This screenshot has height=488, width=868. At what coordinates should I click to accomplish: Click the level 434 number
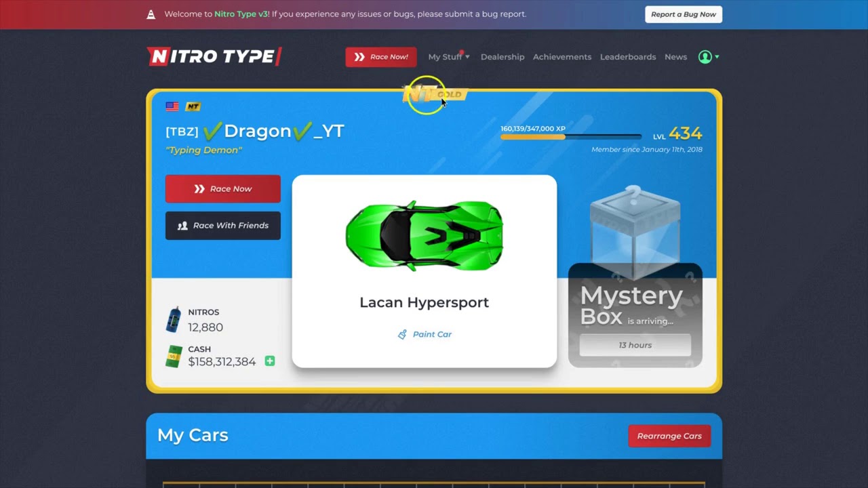click(x=686, y=134)
